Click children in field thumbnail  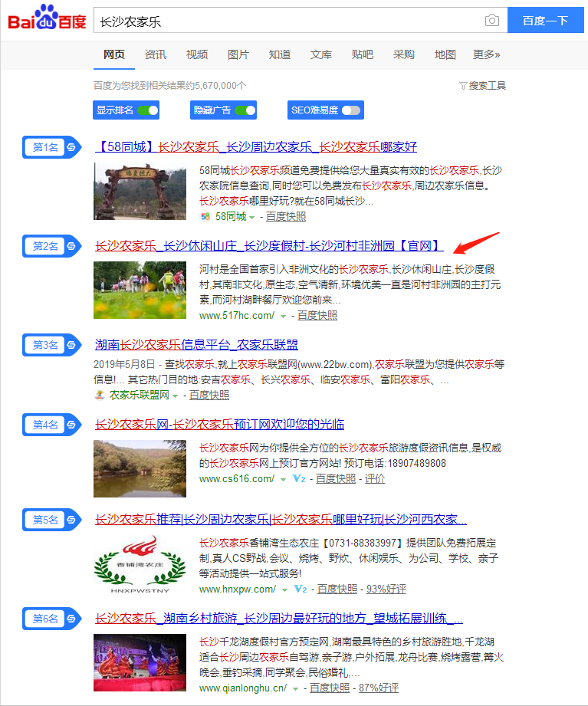pos(140,290)
